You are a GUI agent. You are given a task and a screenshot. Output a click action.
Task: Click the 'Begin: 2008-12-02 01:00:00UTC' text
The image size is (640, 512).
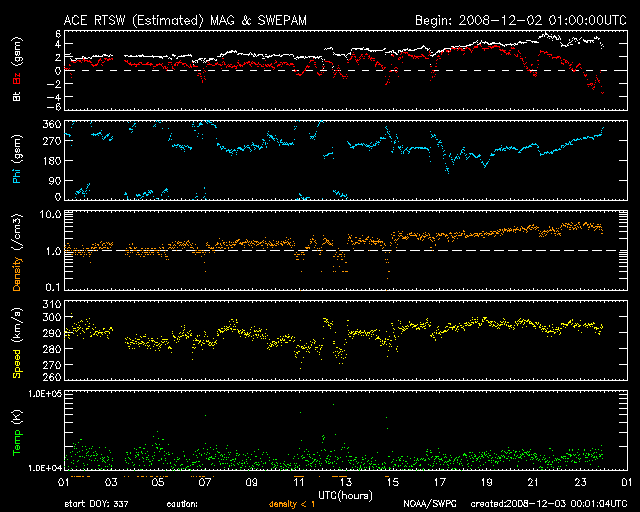click(521, 20)
